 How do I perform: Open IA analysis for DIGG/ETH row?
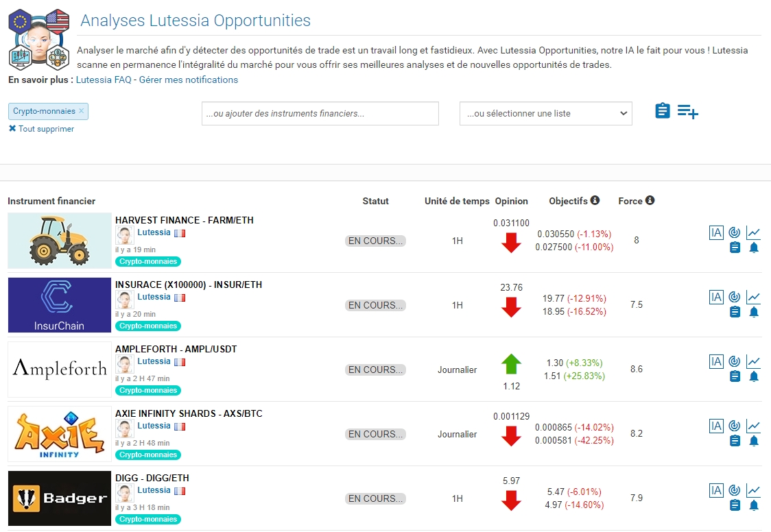pyautogui.click(x=716, y=490)
